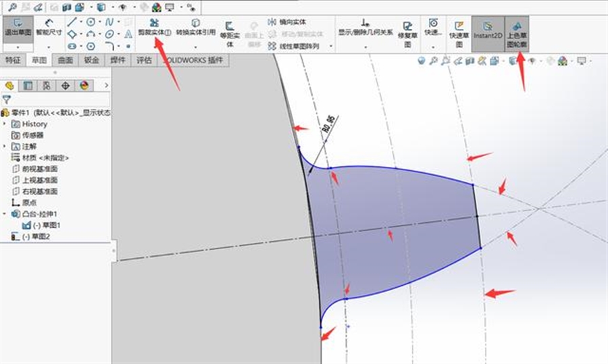Switch to the 焊件 (Weldments) tab
608x364 pixels.
(118, 60)
